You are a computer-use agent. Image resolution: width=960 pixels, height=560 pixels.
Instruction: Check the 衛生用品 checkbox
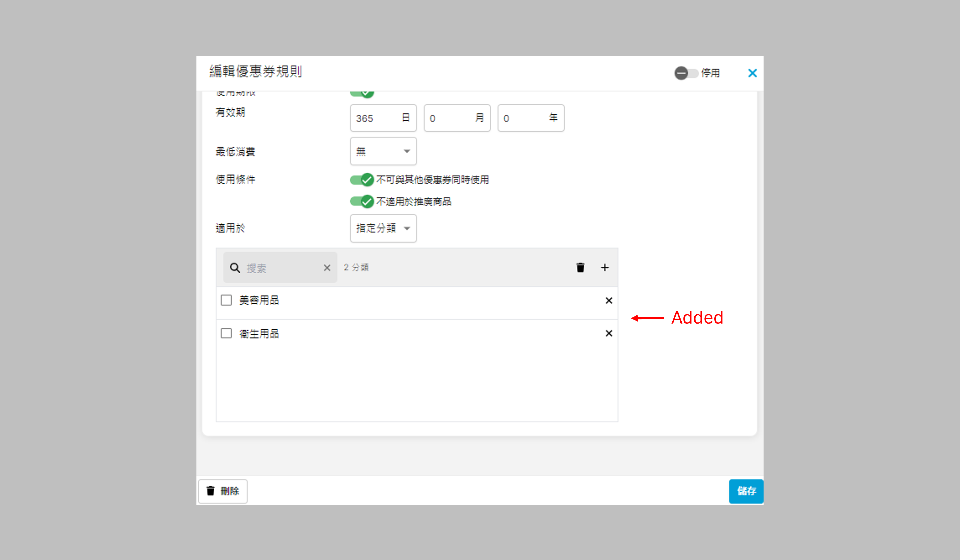pyautogui.click(x=226, y=333)
